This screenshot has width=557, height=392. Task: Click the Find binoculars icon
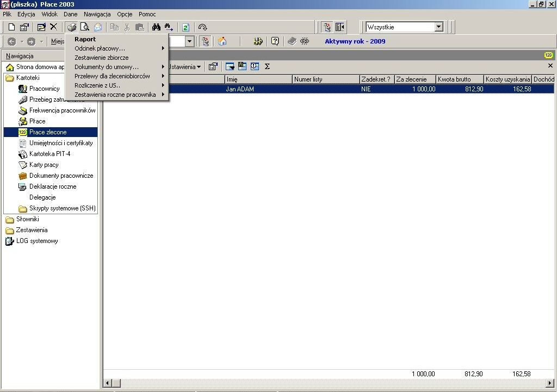156,27
